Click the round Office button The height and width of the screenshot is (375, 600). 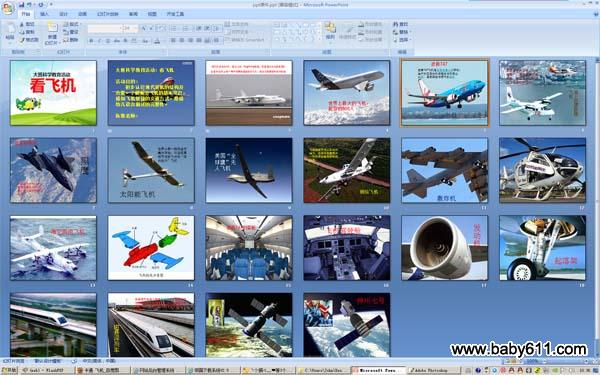pyautogui.click(x=8, y=8)
